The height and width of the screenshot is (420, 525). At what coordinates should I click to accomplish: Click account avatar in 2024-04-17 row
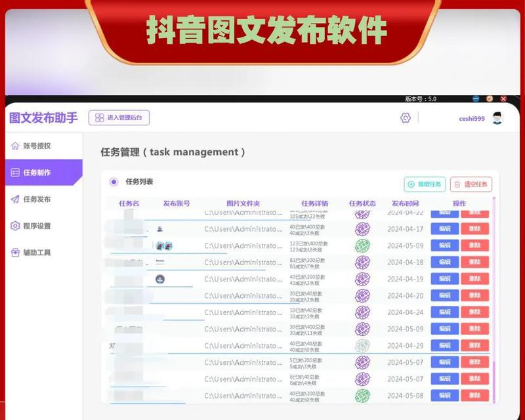point(159,229)
